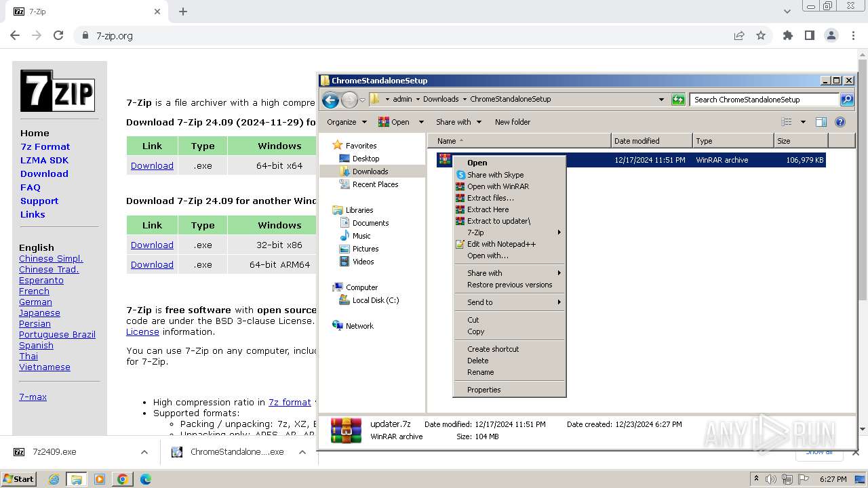Select updater.7z archive icon in file list
The image size is (868, 488).
445,160
